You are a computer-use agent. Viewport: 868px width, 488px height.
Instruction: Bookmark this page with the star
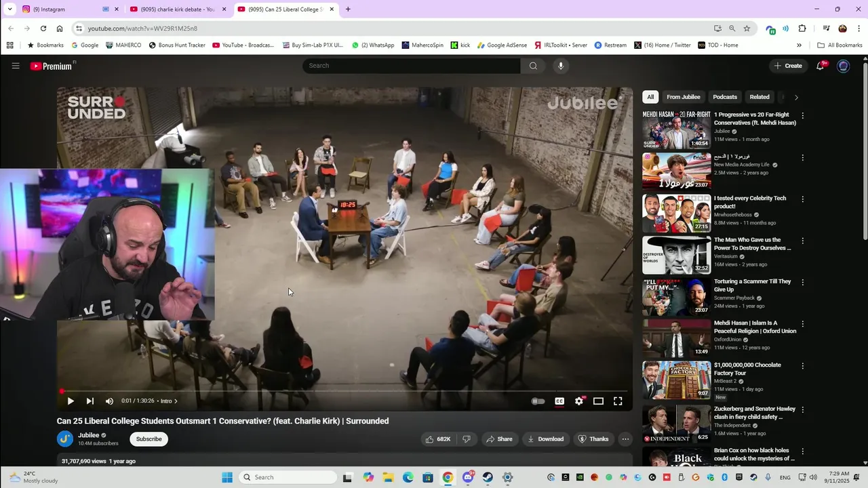[747, 28]
